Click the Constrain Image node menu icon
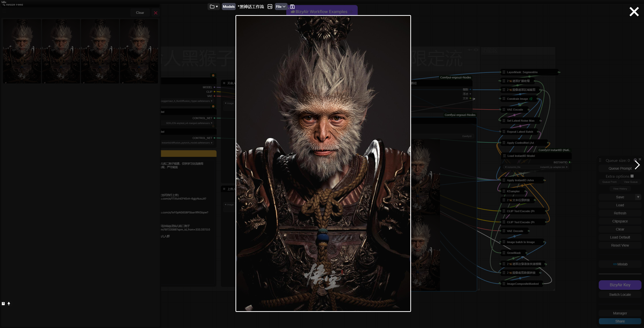Image resolution: width=644 pixels, height=328 pixels. 504,99
